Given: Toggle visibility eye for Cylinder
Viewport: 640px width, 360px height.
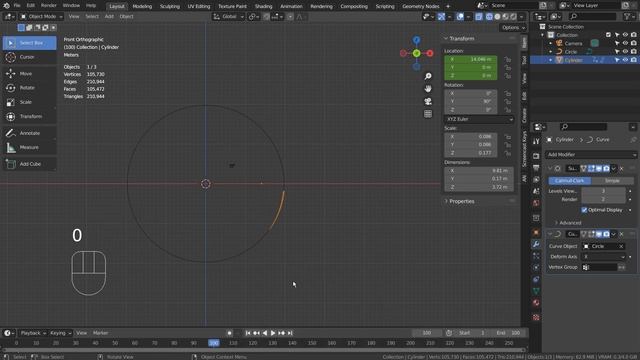Looking at the screenshot, I should pos(625,60).
